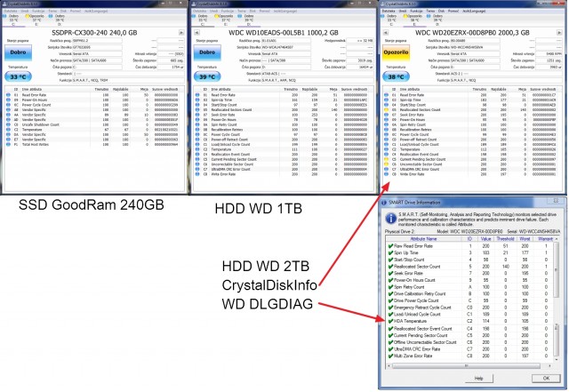Click previous-drive arrow in WD10EADS window
The height and width of the screenshot is (392, 569).
(x=196, y=33)
